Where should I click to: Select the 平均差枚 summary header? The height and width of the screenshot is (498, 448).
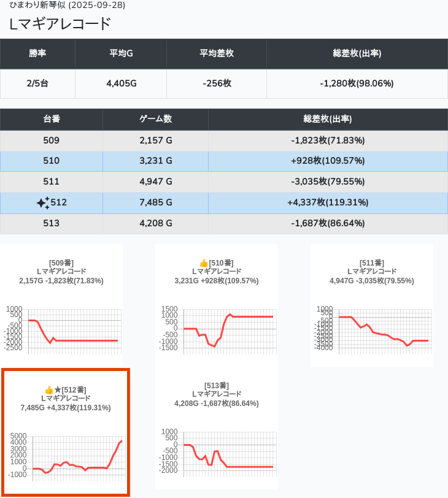click(x=217, y=53)
